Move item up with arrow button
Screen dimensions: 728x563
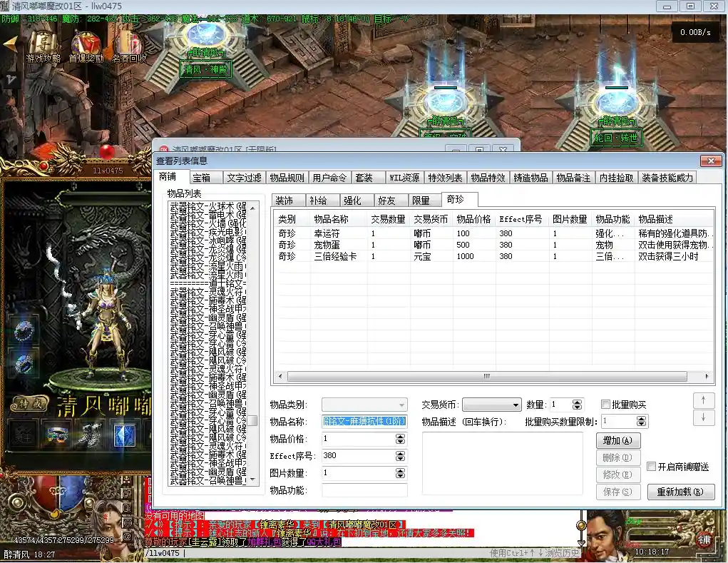point(703,400)
